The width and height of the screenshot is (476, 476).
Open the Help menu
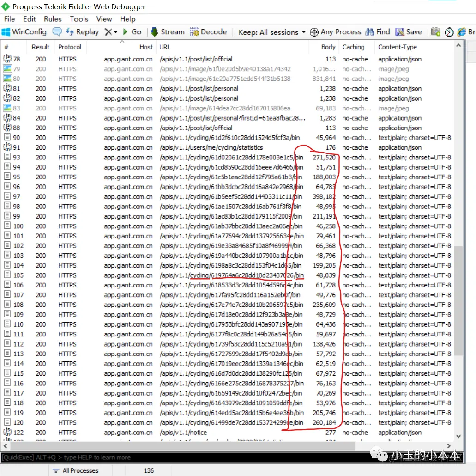(x=127, y=19)
